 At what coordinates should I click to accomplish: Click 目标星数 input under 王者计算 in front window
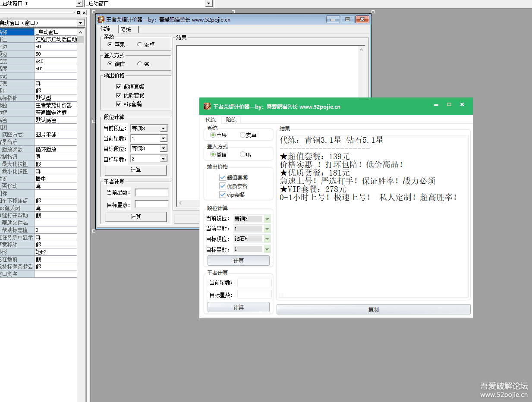[x=255, y=295]
